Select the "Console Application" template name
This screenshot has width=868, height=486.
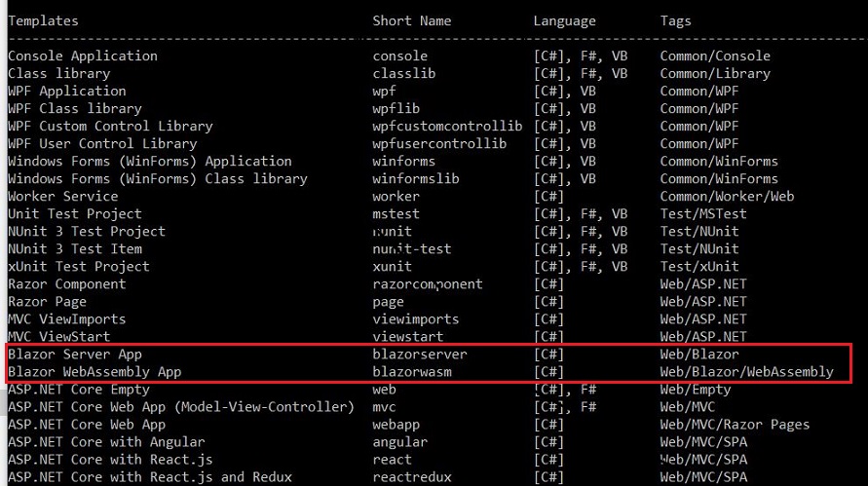pyautogui.click(x=83, y=56)
